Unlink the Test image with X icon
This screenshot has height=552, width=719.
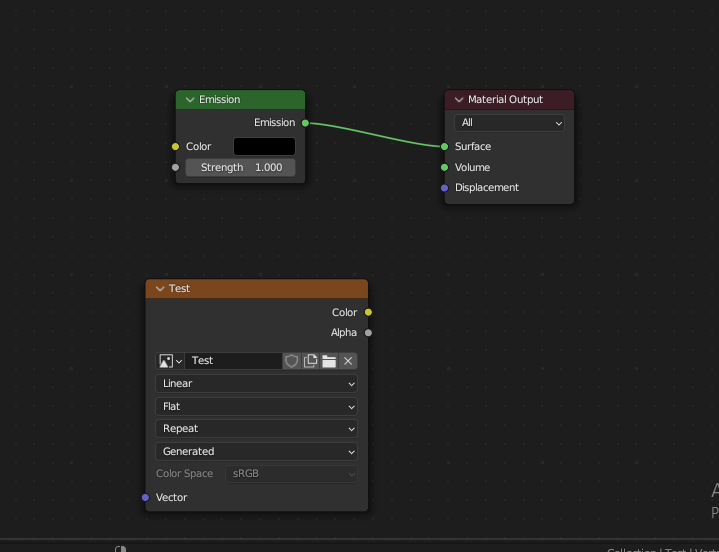348,361
